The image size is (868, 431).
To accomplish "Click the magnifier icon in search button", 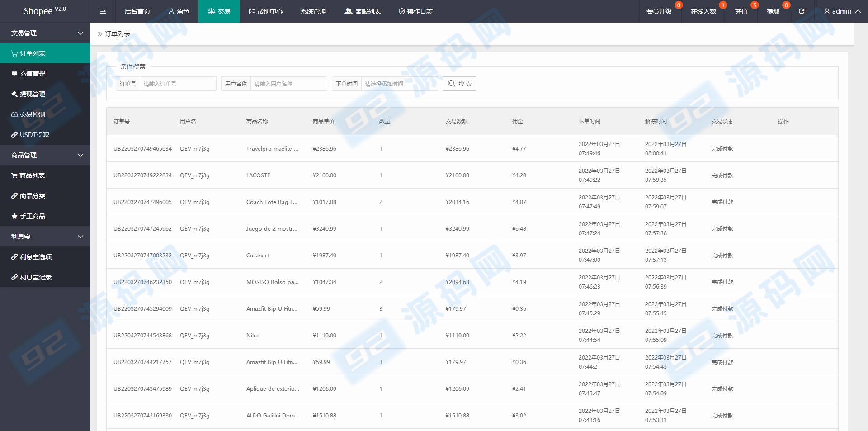I will pos(452,84).
